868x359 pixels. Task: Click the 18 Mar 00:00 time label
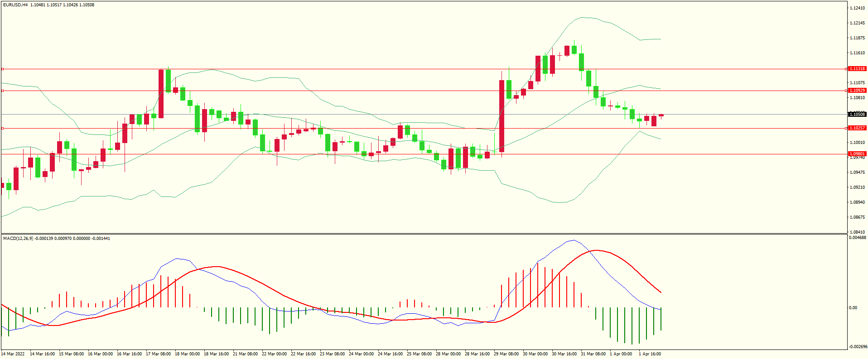(x=188, y=354)
